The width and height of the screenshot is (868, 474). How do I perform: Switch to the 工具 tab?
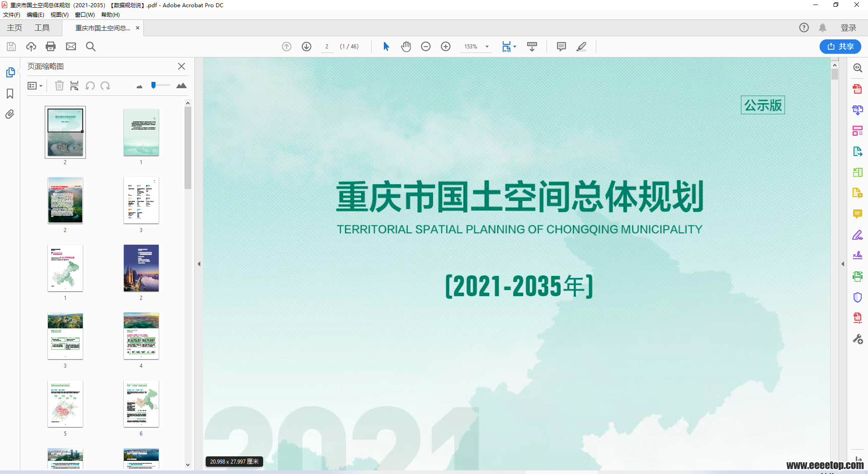pyautogui.click(x=42, y=28)
